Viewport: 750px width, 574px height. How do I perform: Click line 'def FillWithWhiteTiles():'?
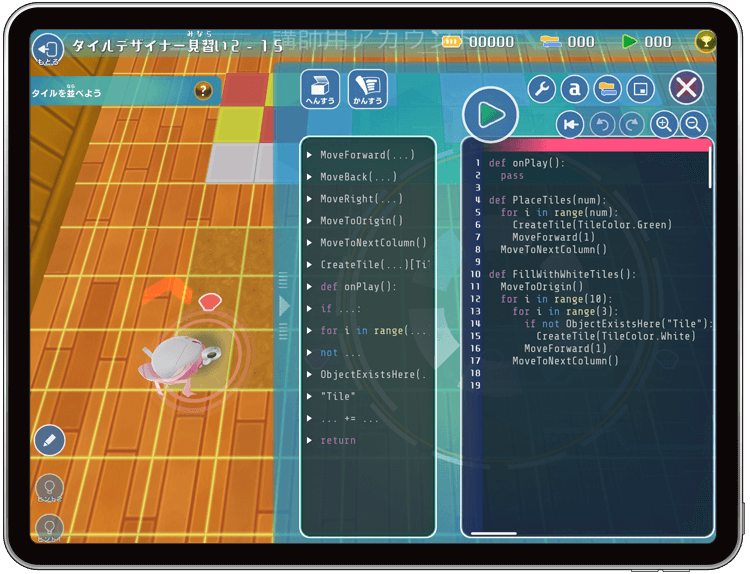click(562, 275)
